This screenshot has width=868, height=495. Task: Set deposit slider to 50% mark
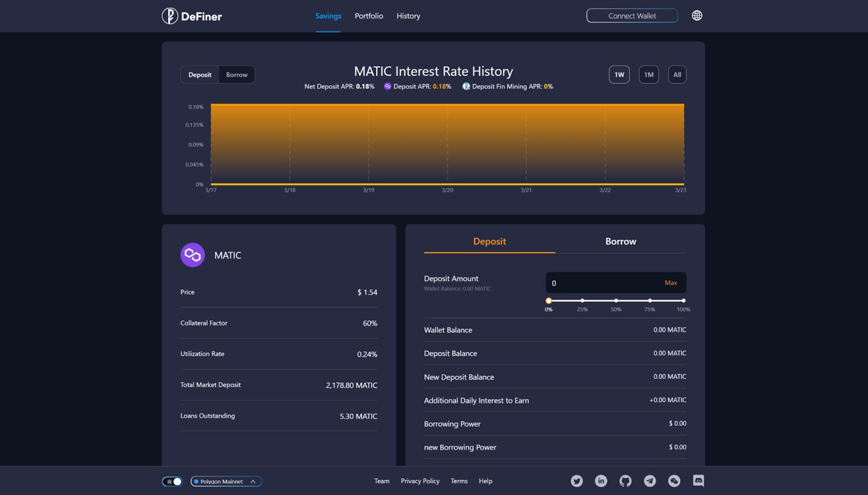pos(616,300)
